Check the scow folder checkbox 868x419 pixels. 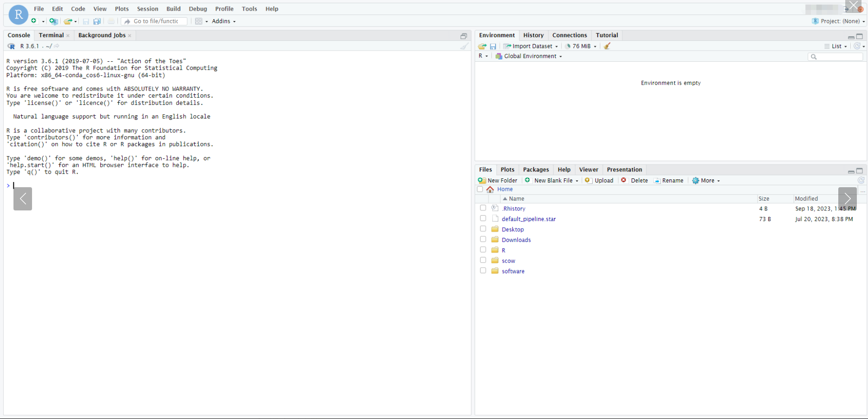pyautogui.click(x=483, y=260)
